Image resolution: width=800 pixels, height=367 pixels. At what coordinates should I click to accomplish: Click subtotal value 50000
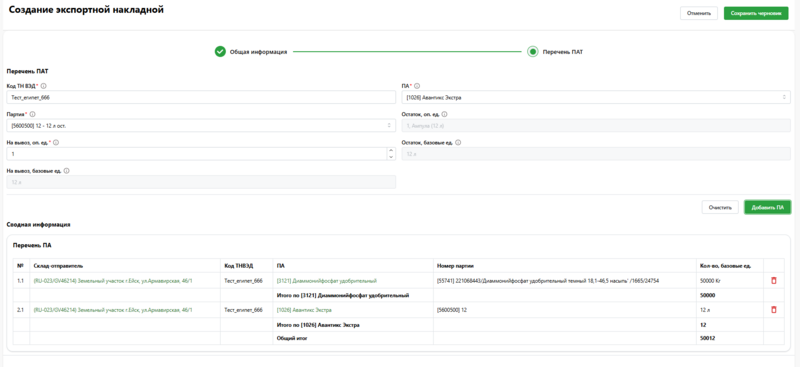point(707,296)
